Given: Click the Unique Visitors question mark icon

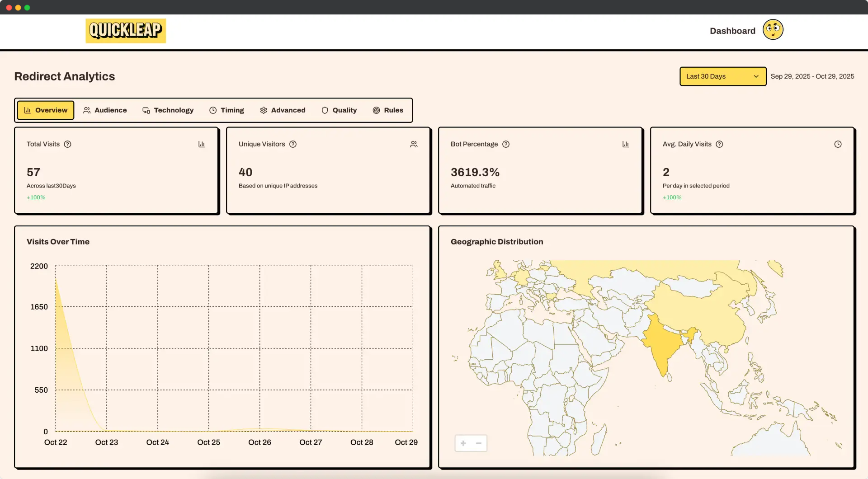Looking at the screenshot, I should coord(293,144).
